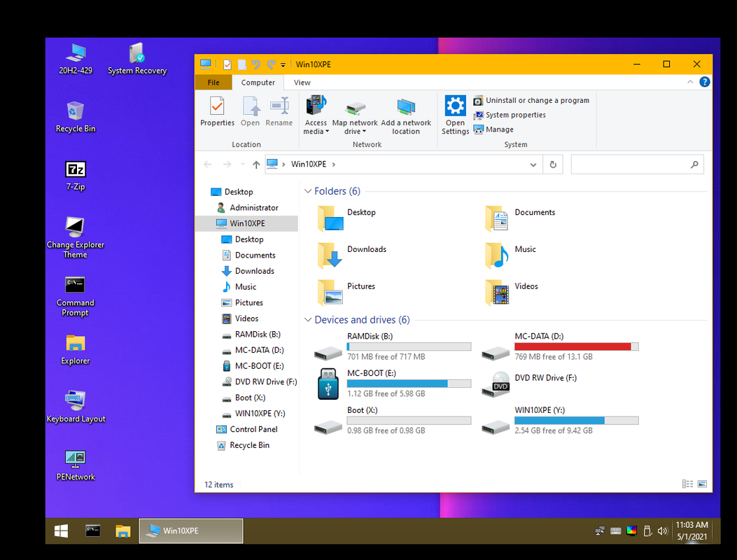Open the Map network drive option
This screenshot has height=560, width=737.
tap(355, 115)
